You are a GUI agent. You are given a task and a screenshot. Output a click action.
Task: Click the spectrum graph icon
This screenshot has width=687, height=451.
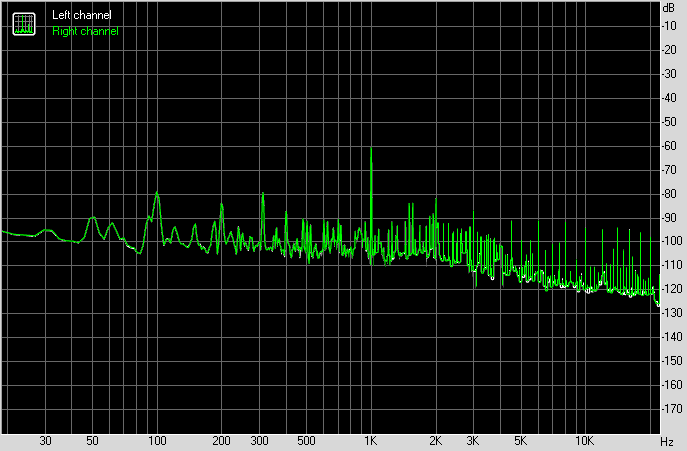pyautogui.click(x=24, y=24)
